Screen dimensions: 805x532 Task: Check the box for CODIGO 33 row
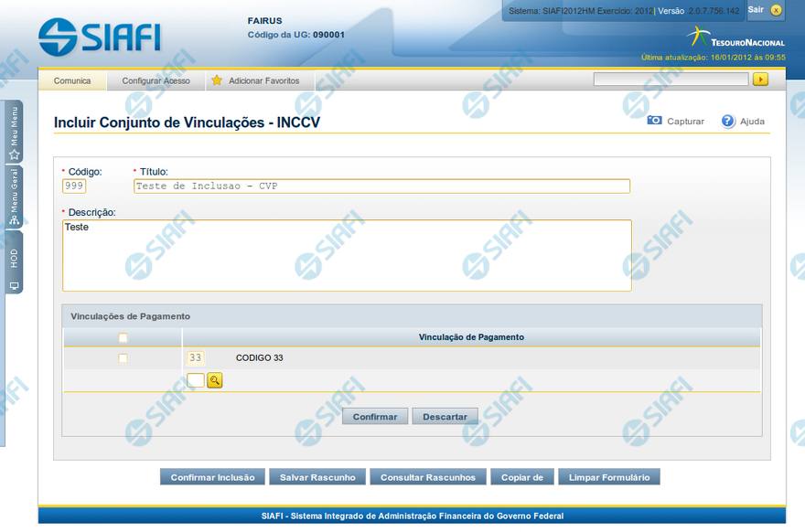click(x=123, y=358)
